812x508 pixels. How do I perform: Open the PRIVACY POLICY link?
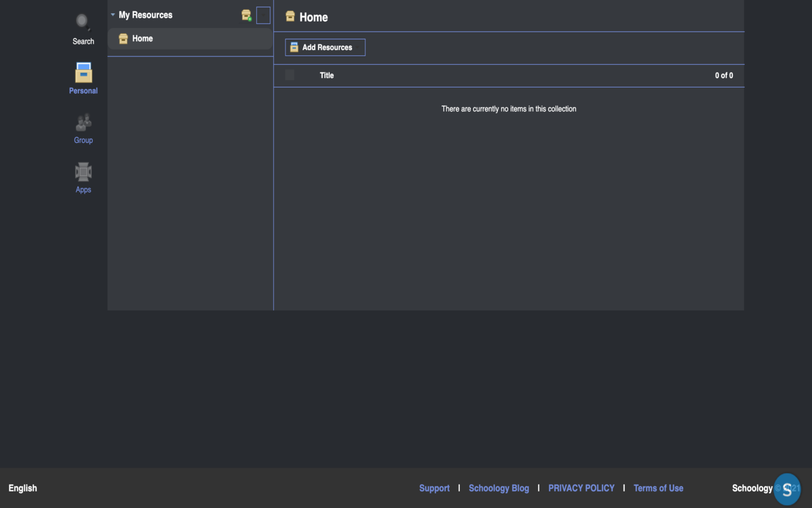(x=581, y=488)
